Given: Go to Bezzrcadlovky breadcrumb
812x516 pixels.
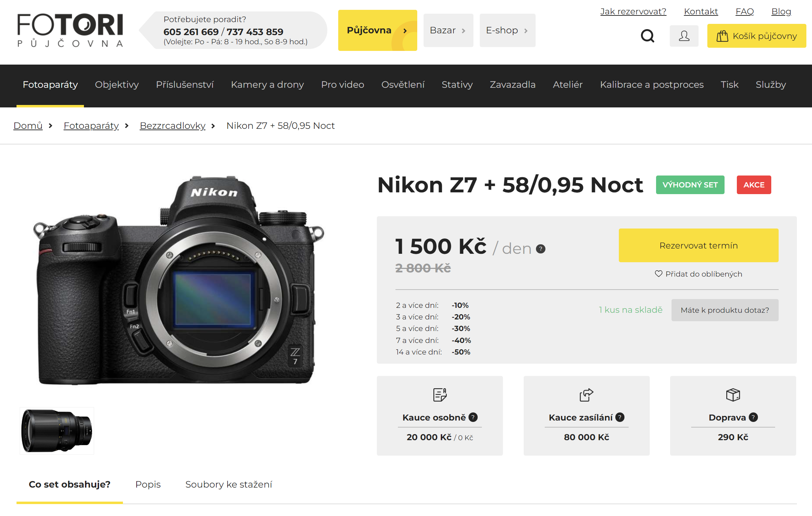Looking at the screenshot, I should click(x=172, y=126).
